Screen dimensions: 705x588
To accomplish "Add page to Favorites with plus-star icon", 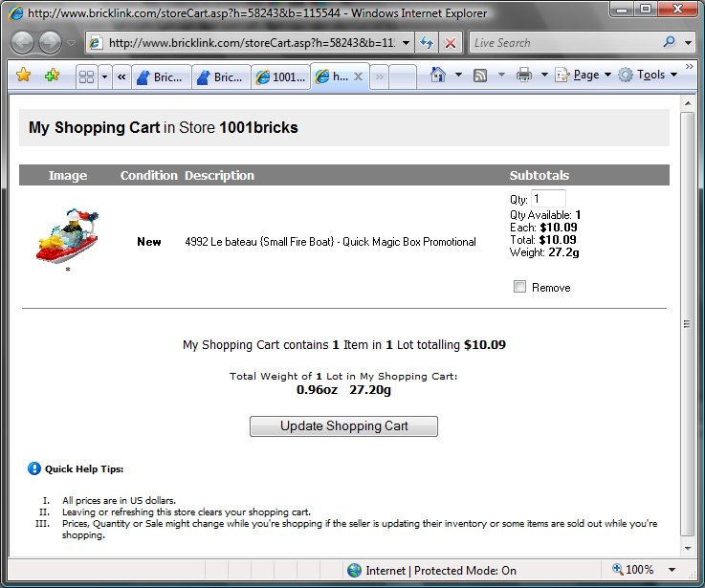I will click(53, 75).
